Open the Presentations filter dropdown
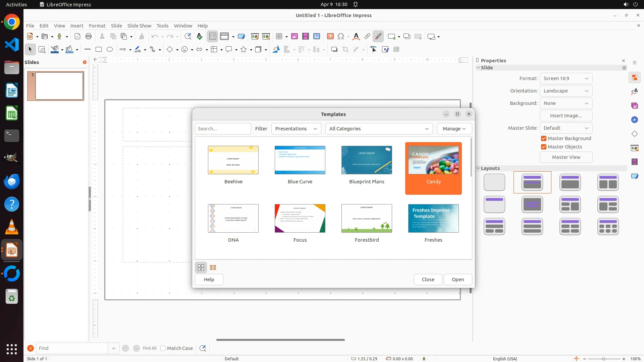 point(296,129)
